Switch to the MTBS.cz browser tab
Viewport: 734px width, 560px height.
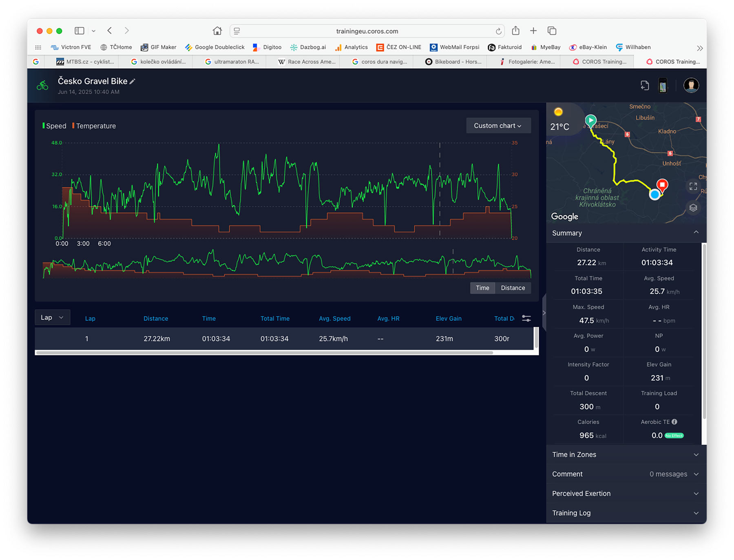coord(86,62)
